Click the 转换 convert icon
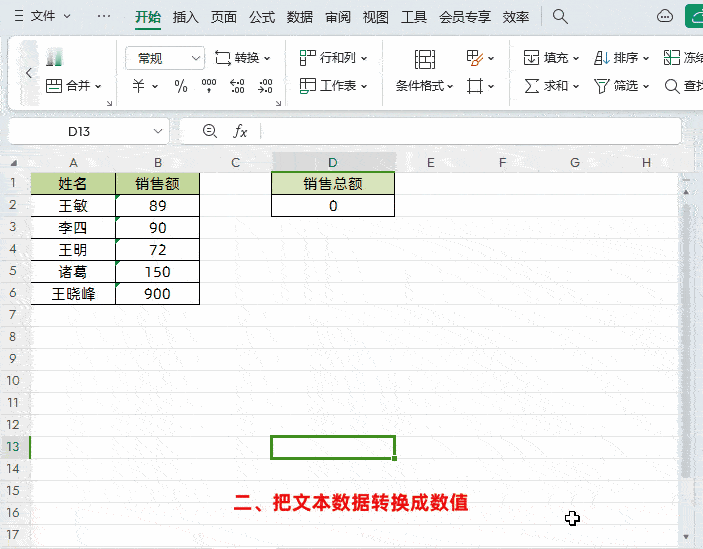 click(x=223, y=58)
